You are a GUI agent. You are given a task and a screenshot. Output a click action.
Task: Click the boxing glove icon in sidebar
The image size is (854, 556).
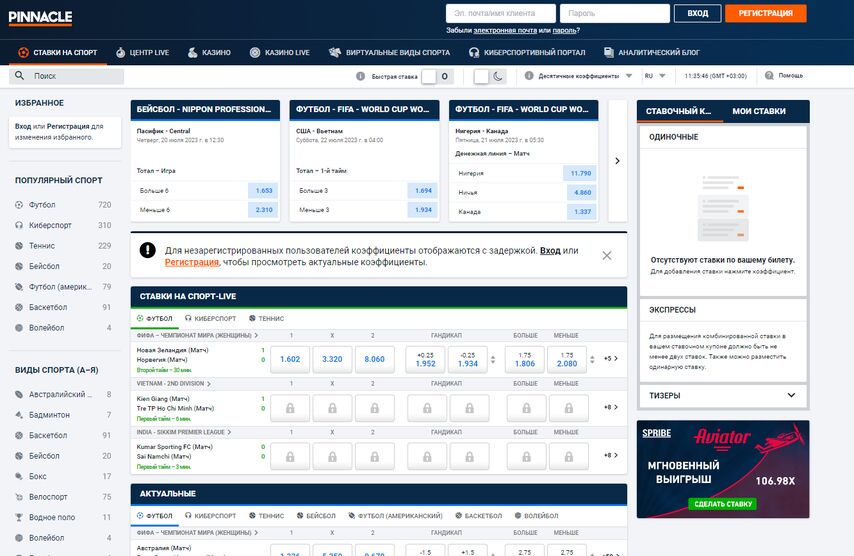(x=19, y=476)
